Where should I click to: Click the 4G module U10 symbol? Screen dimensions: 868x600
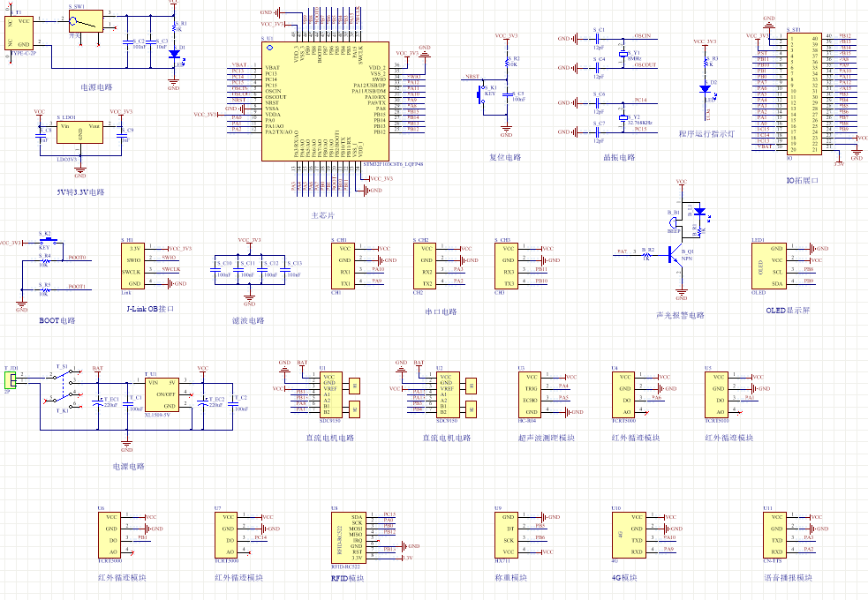(629, 535)
